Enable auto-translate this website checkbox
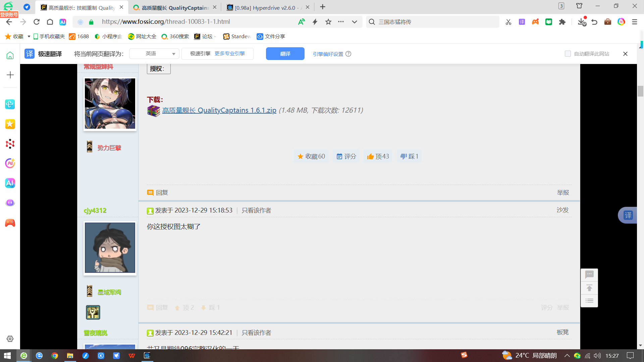Screen dimensions: 644x362 coord(568,54)
